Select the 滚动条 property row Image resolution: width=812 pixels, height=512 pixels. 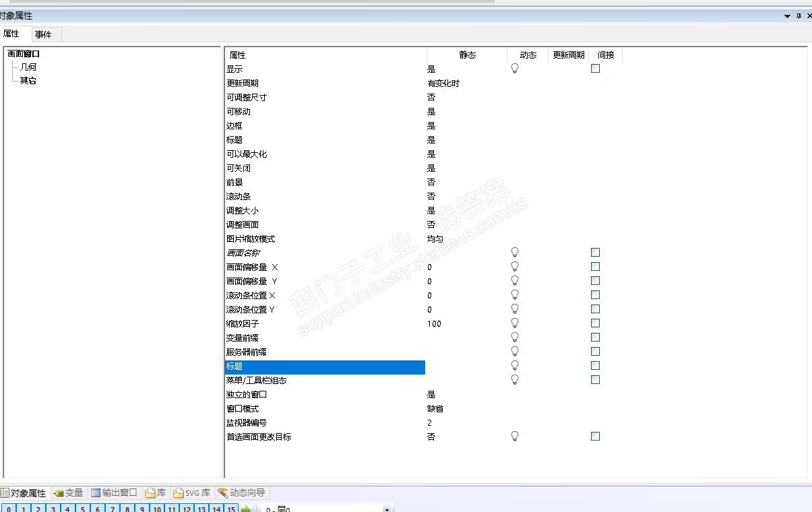coord(325,197)
